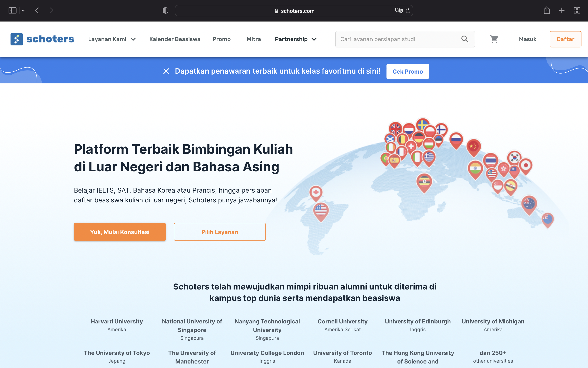Click the Schoters logo
Viewport: 588px width, 368px height.
tap(42, 39)
